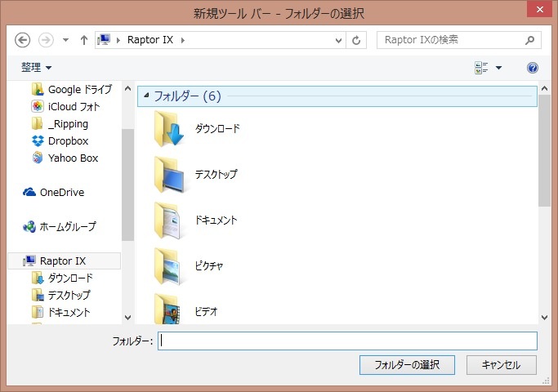Screen dimensions: 558x392
Task: Open the help button
Action: (x=533, y=68)
